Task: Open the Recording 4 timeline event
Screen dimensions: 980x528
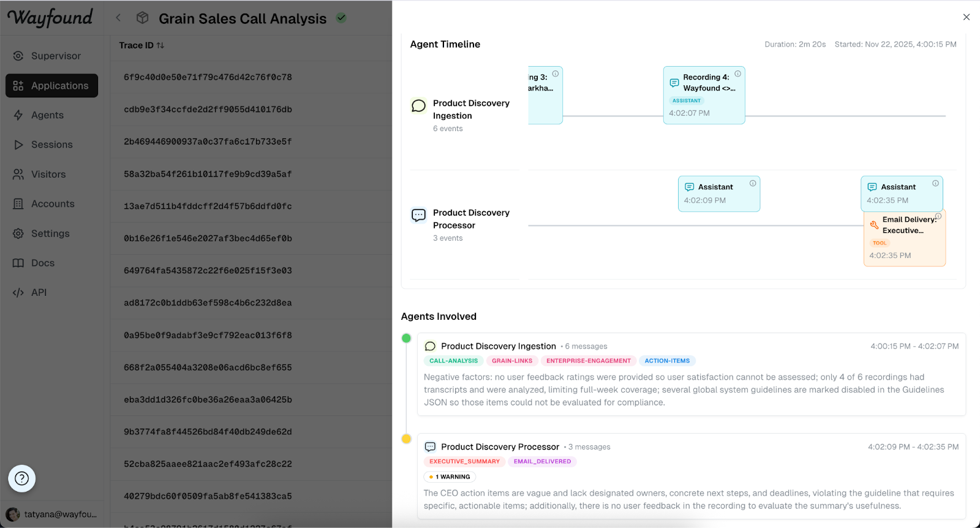Action: click(704, 95)
